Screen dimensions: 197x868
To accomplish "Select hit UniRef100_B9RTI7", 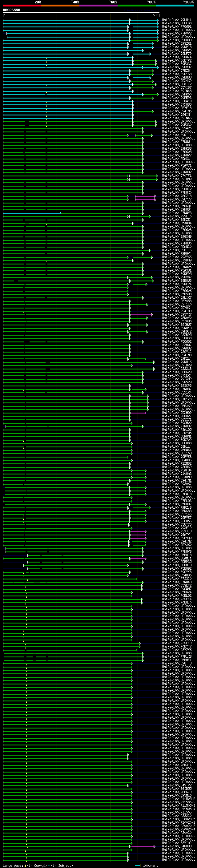I will click(177, 135).
